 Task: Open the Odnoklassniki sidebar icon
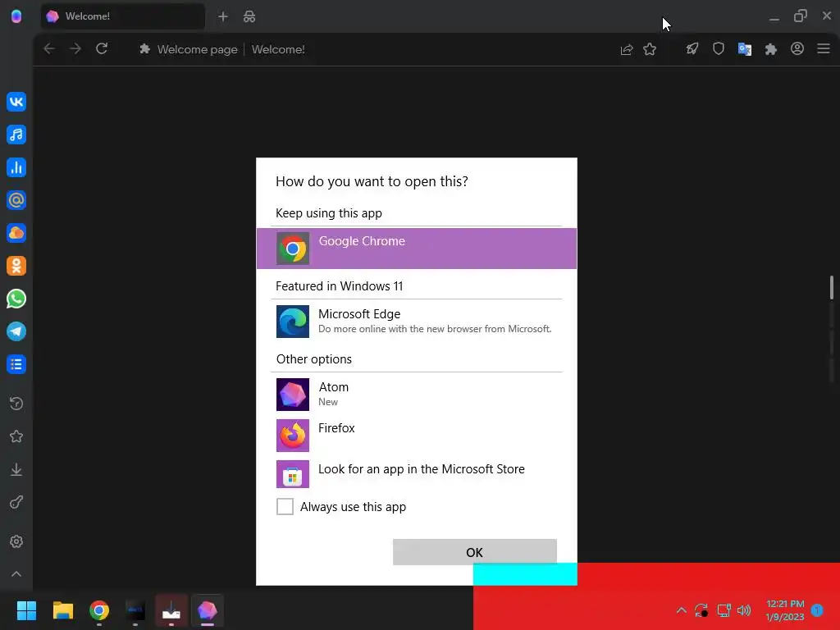tap(16, 266)
